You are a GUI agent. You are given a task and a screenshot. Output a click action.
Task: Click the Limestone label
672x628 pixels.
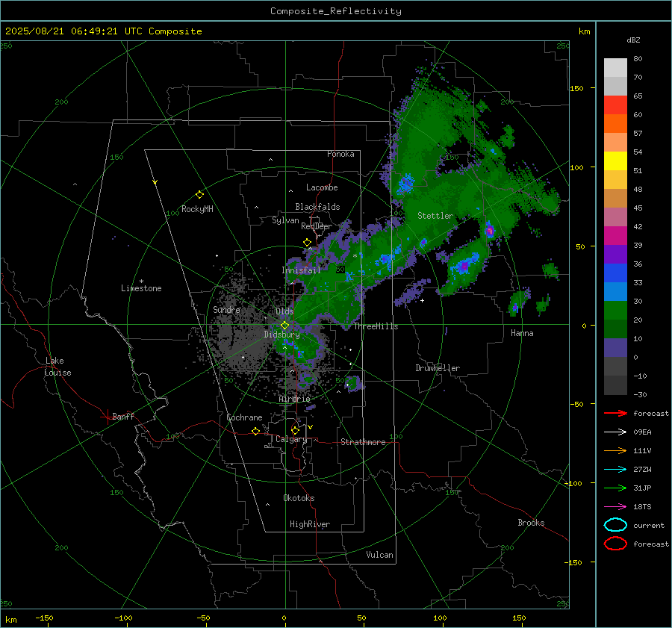(141, 288)
